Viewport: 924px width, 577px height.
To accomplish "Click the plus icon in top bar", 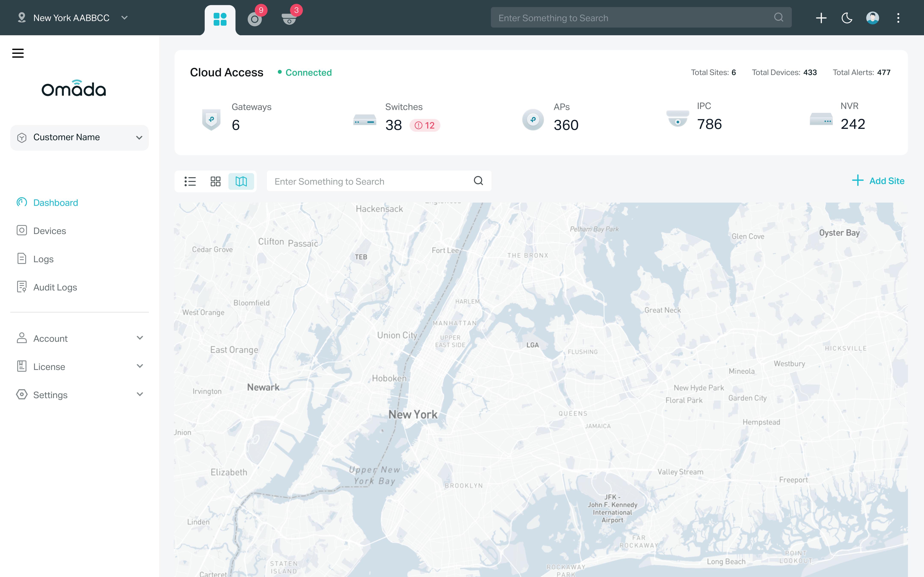I will click(x=821, y=18).
